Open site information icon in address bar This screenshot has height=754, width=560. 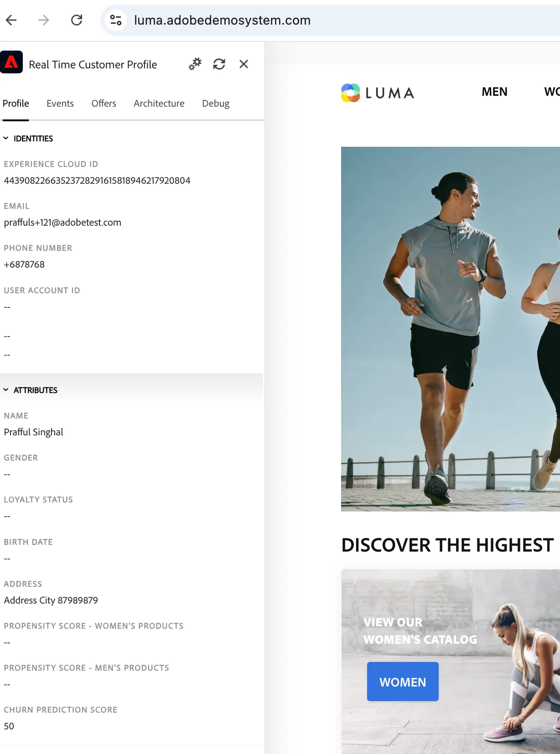pos(116,20)
